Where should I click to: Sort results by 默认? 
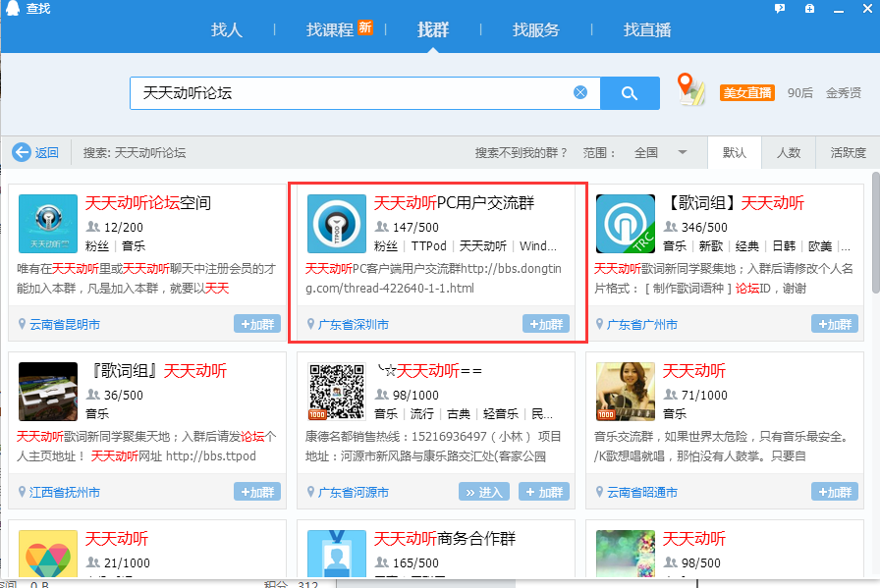734,152
